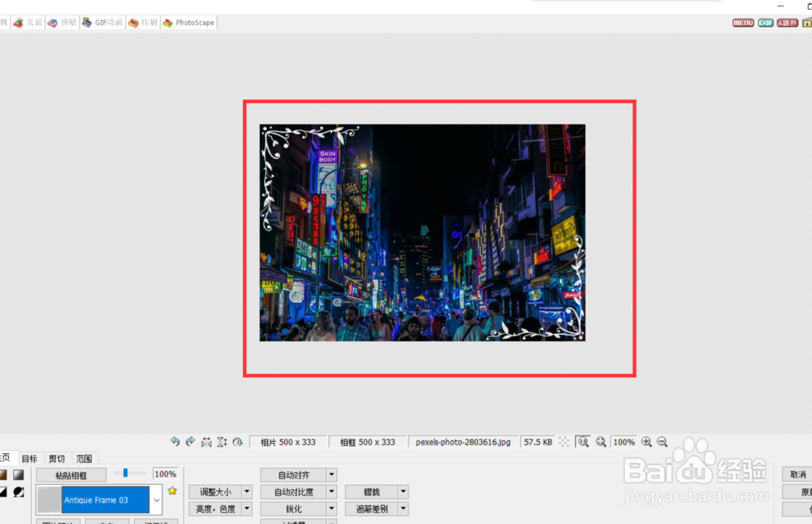Go to the PhotoScape home tab
812x524 pixels.
(x=188, y=22)
